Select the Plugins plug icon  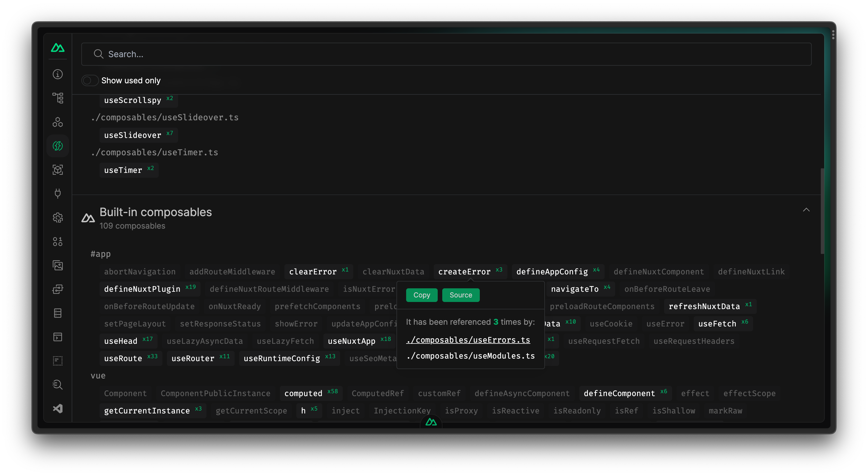pos(58,193)
